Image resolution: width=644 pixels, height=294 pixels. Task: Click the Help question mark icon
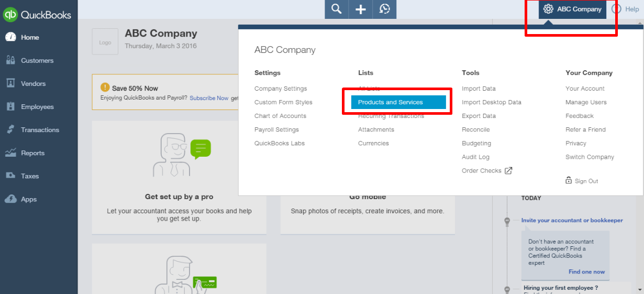click(616, 9)
